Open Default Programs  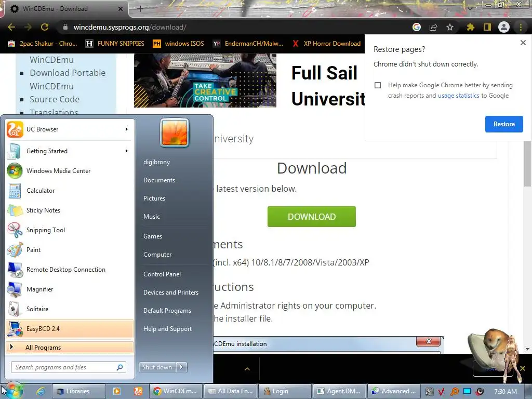coord(167,311)
